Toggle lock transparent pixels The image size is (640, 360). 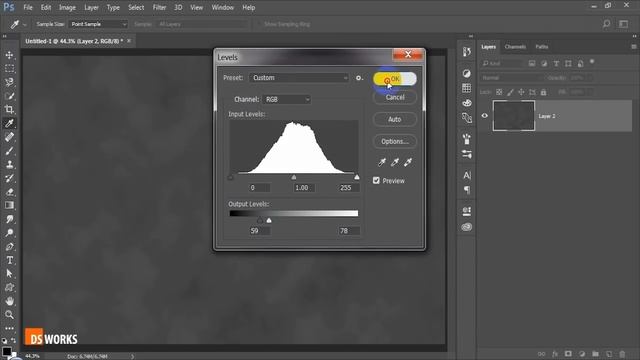(499, 92)
